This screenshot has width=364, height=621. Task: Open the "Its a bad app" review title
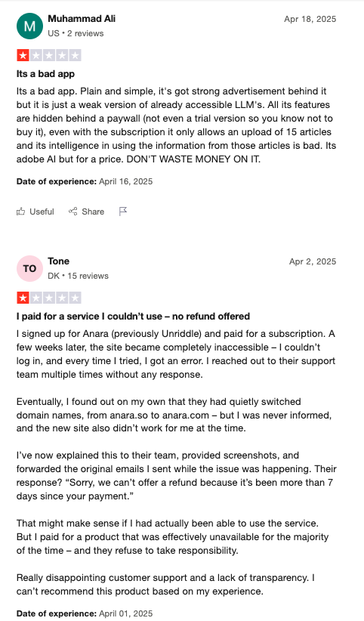pyautogui.click(x=45, y=74)
